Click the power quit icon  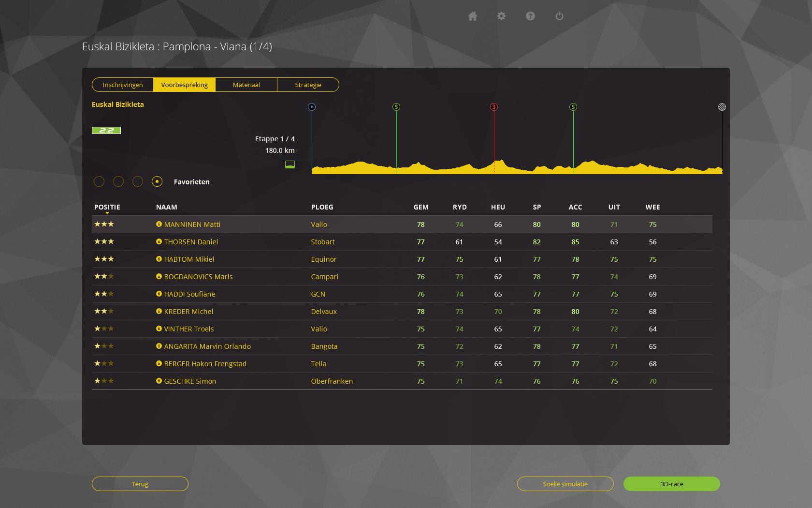[559, 16]
